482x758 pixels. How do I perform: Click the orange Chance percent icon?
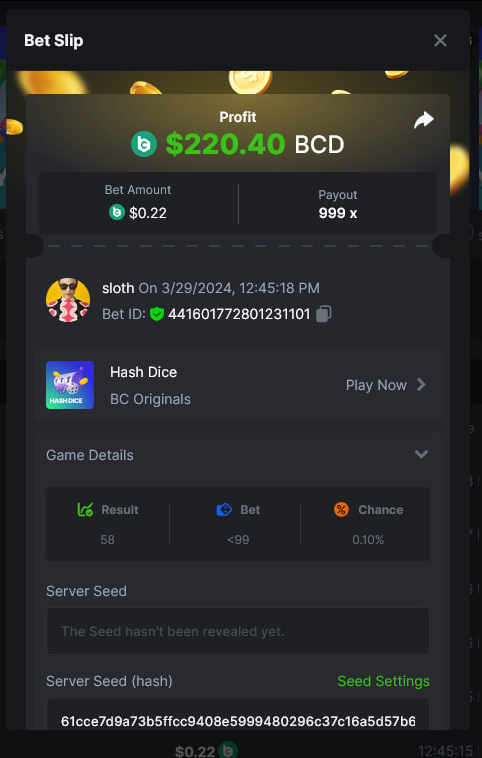(341, 510)
